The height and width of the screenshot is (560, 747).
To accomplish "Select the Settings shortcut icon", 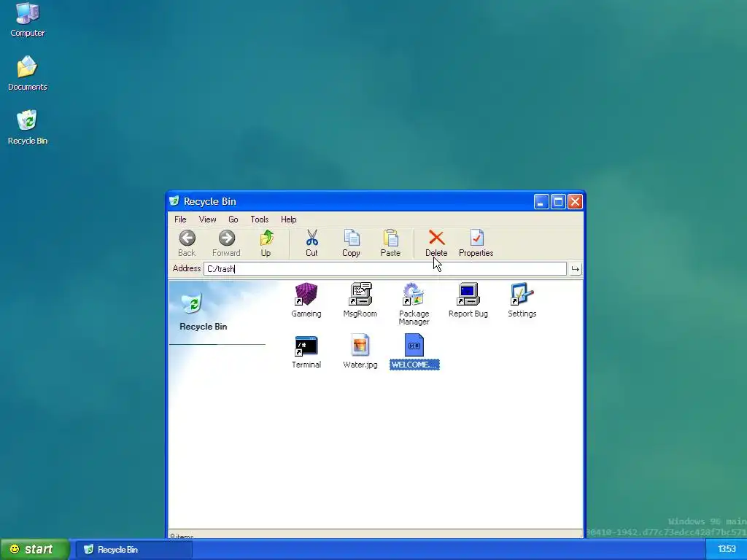I will pyautogui.click(x=522, y=300).
